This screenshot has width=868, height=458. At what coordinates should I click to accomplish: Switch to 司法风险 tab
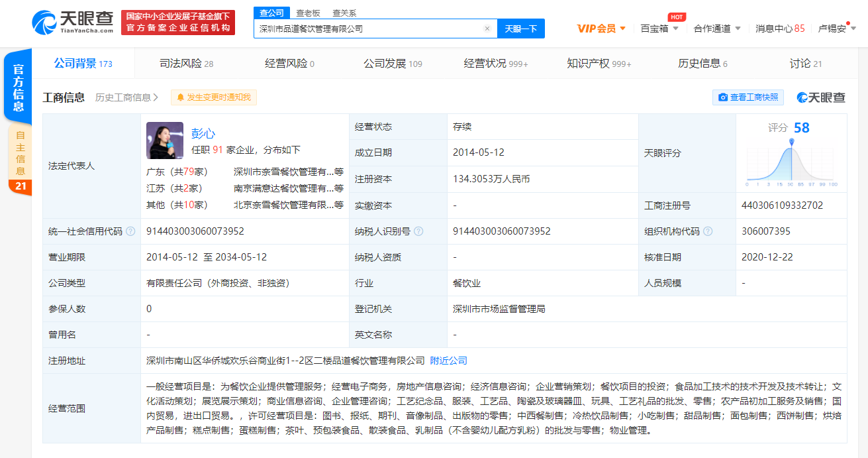tap(186, 64)
